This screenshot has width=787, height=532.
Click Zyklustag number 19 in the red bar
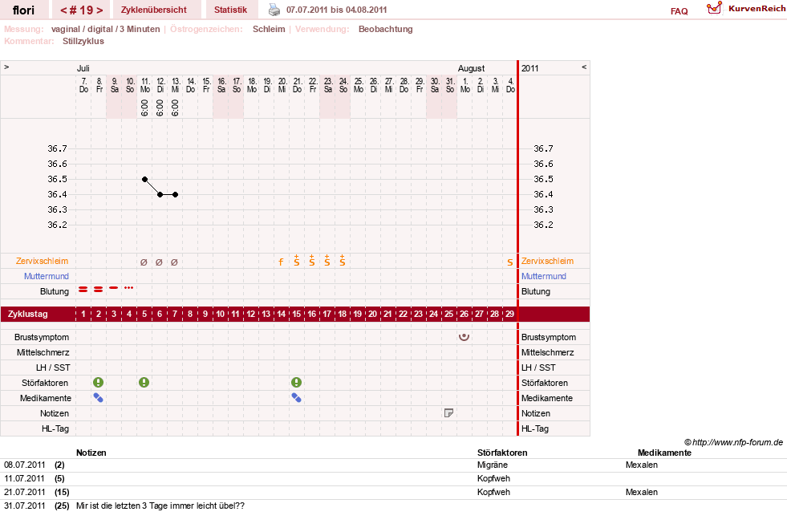click(x=357, y=314)
